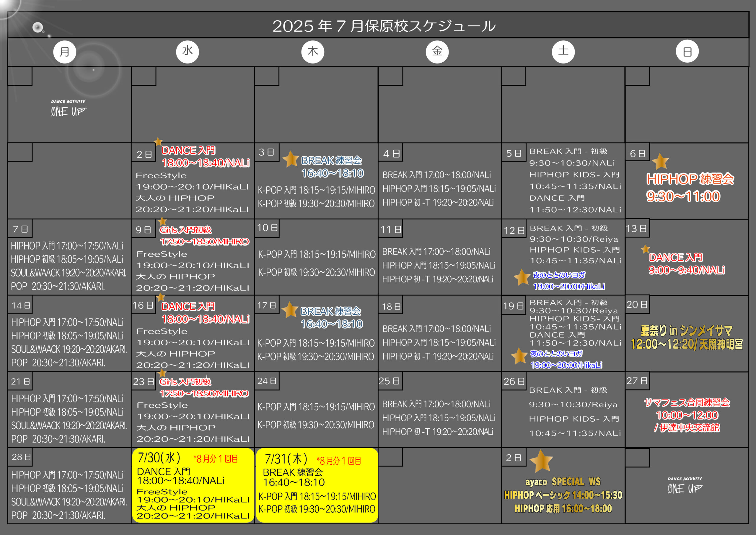Viewport: 756px width, 535px height.
Task: Click the Saturday (土) day circle
Action: tap(563, 51)
